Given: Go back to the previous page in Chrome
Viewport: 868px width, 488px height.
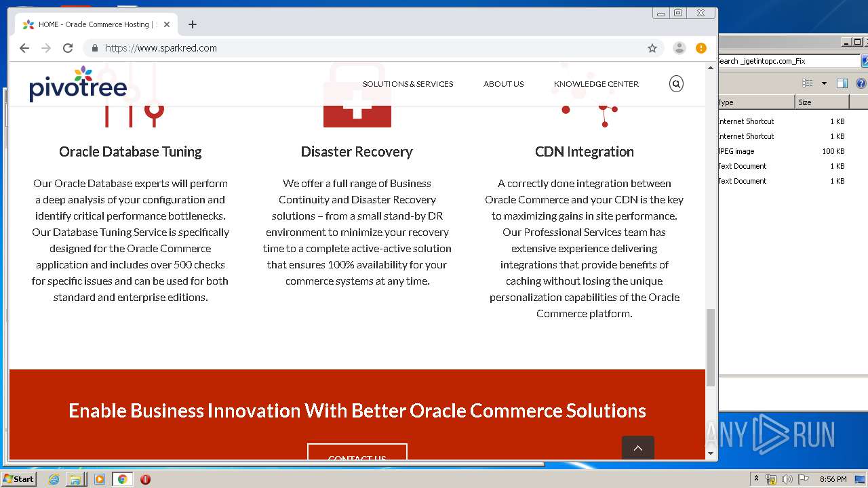Looking at the screenshot, I should [x=24, y=48].
